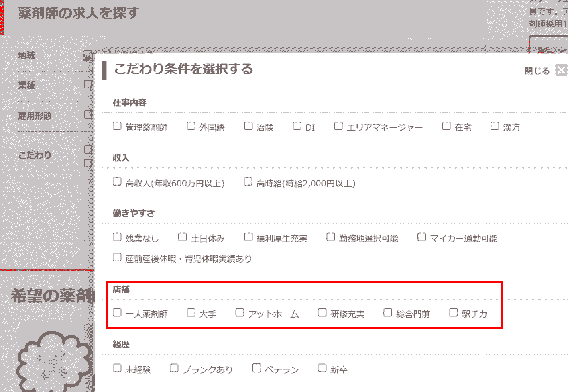
Task: Check the 未経験 checkbox
Action: point(117,368)
